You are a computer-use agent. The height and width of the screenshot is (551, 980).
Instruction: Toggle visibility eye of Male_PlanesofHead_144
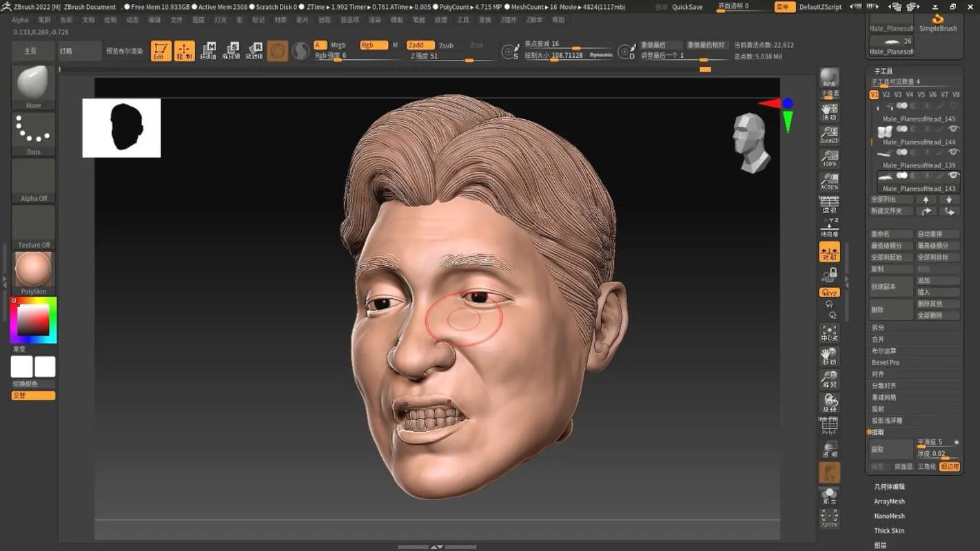(954, 129)
